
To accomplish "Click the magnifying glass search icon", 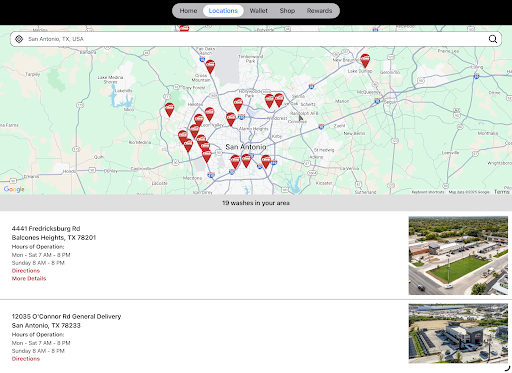I will coord(493,39).
